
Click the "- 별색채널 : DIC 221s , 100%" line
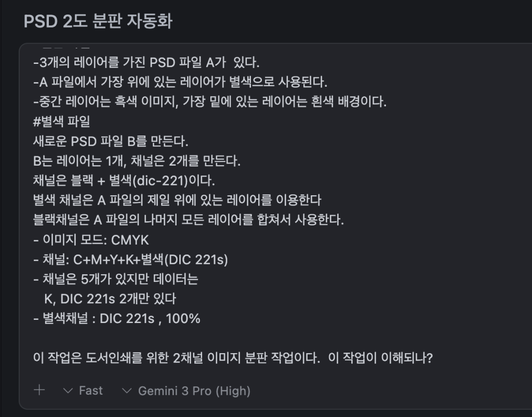(x=116, y=318)
